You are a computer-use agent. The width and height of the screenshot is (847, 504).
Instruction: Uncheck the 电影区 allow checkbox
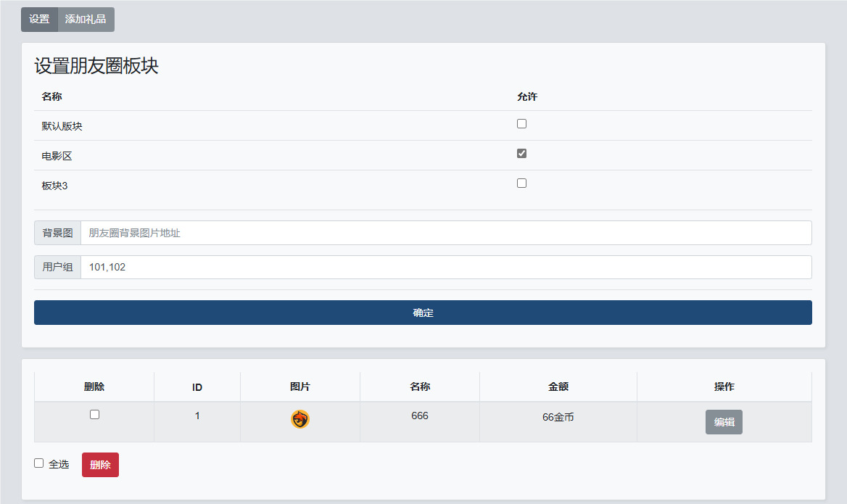(521, 154)
